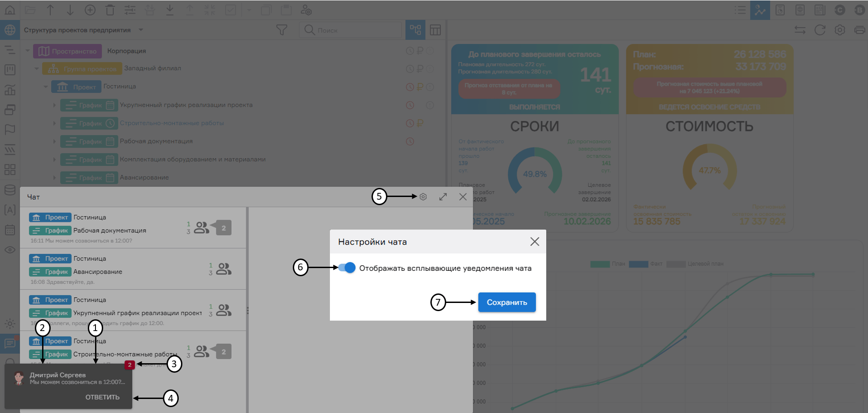Image resolution: width=868 pixels, height=413 pixels.
Task: Switch to tree structure view
Action: 415,30
